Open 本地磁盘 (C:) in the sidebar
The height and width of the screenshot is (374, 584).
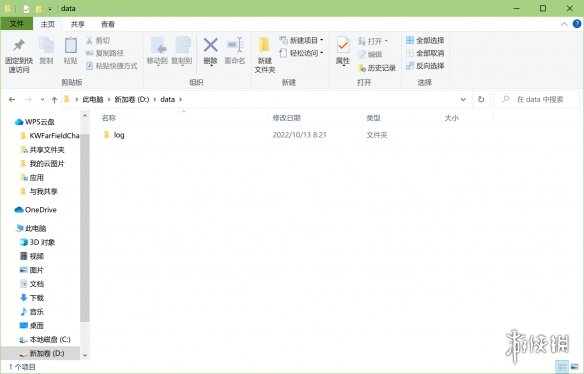click(x=45, y=340)
